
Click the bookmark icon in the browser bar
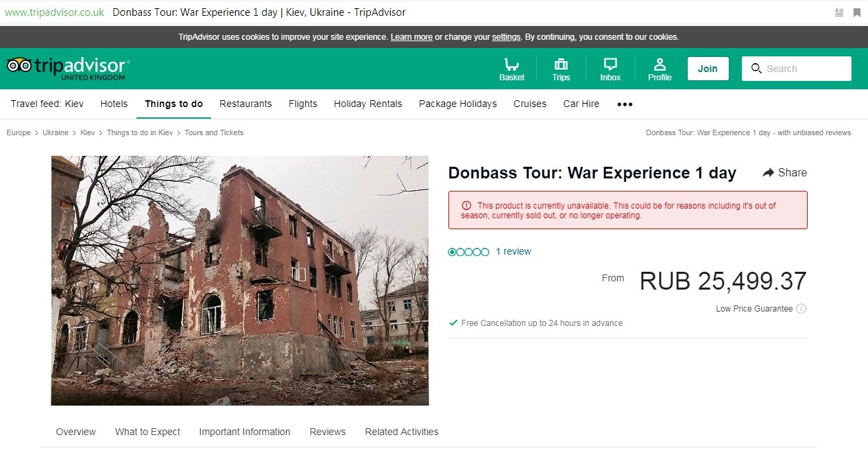pyautogui.click(x=857, y=12)
